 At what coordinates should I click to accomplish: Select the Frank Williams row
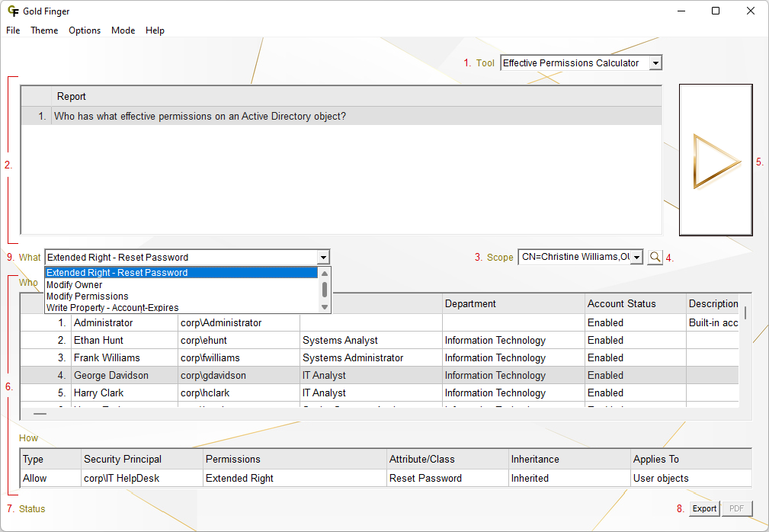coord(380,358)
